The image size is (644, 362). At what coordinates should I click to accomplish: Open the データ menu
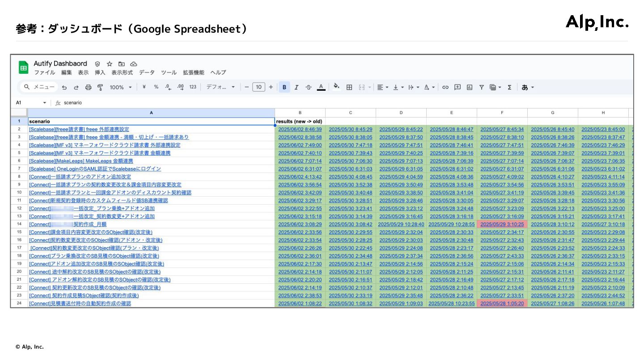147,72
